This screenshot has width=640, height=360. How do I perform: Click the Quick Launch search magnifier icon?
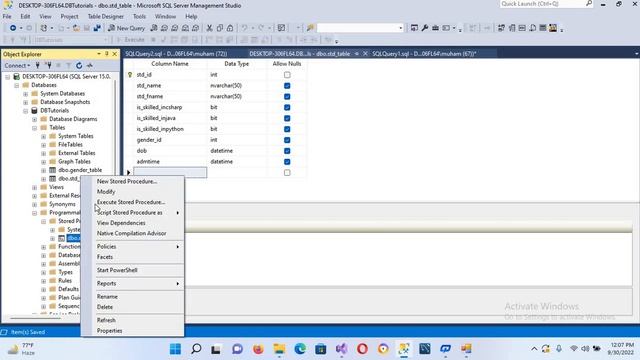(589, 4)
